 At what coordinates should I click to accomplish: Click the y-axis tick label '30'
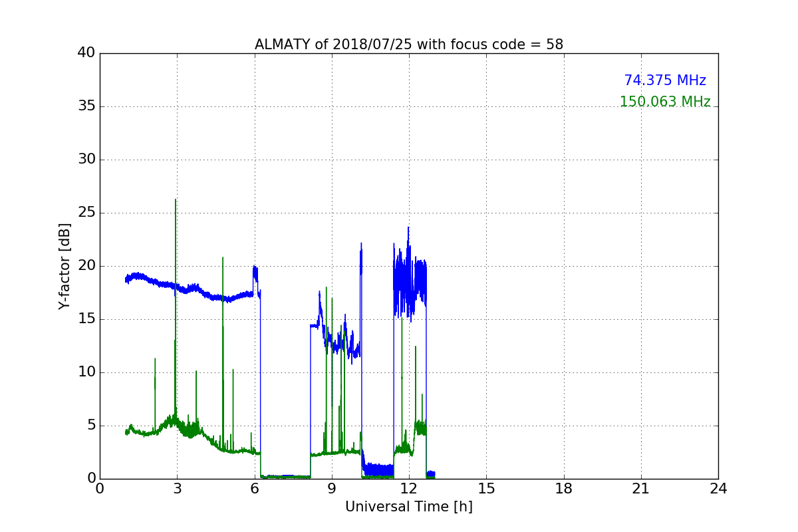click(86, 160)
